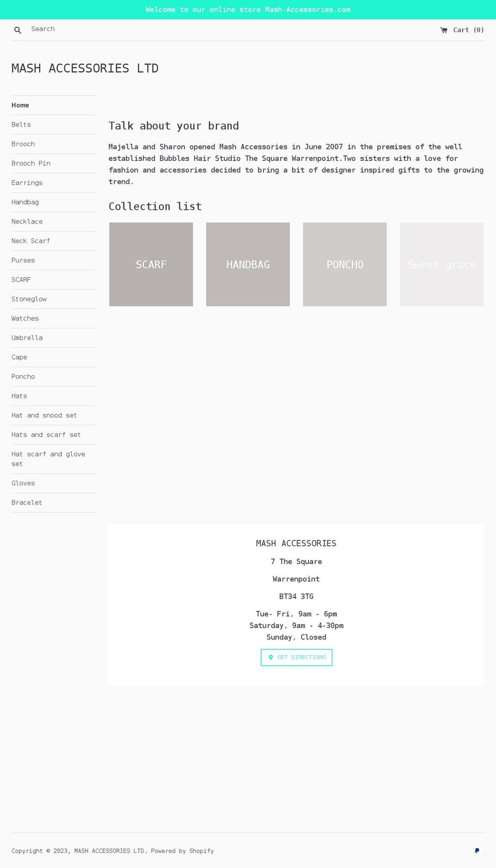Open Hats and scarf set category
Image resolution: width=496 pixels, height=868 pixels.
[54, 435]
